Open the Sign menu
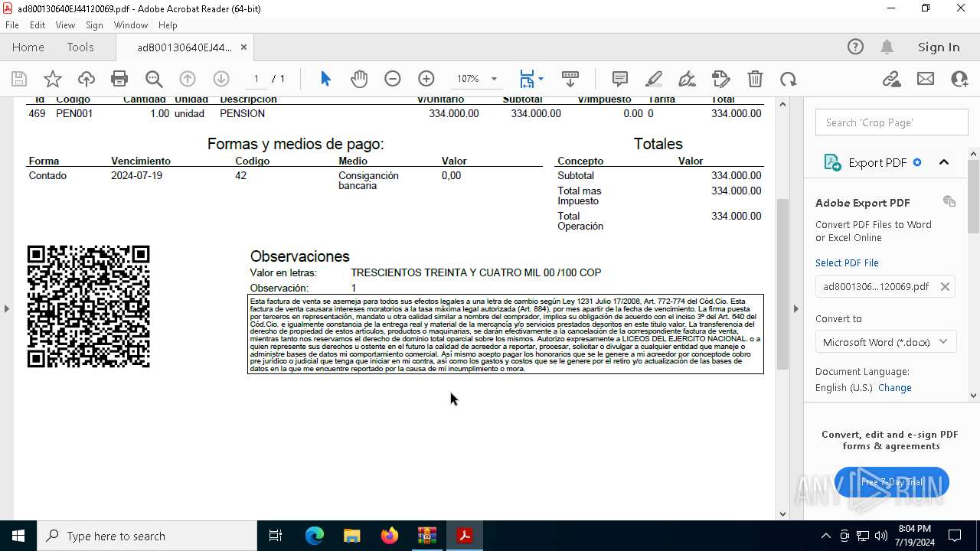The height and width of the screenshot is (551, 980). click(94, 25)
